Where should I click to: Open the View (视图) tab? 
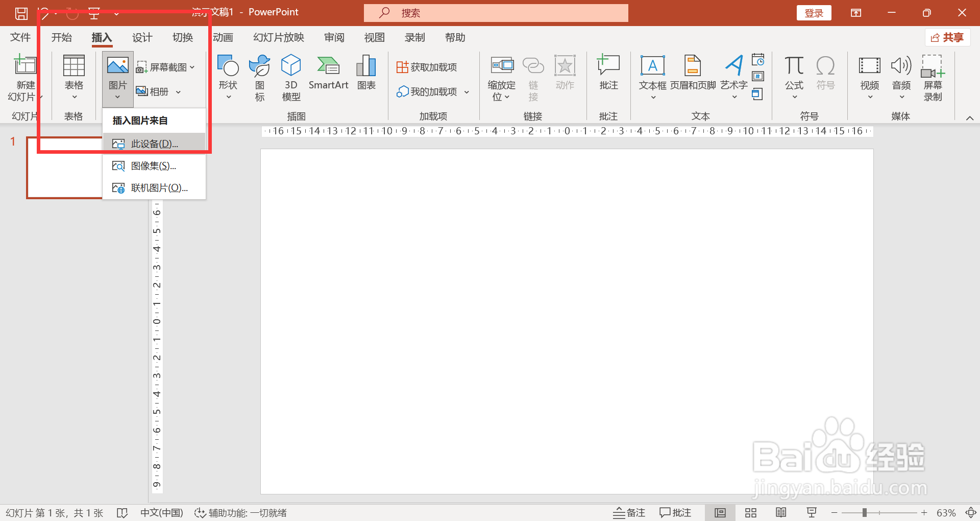pos(374,37)
